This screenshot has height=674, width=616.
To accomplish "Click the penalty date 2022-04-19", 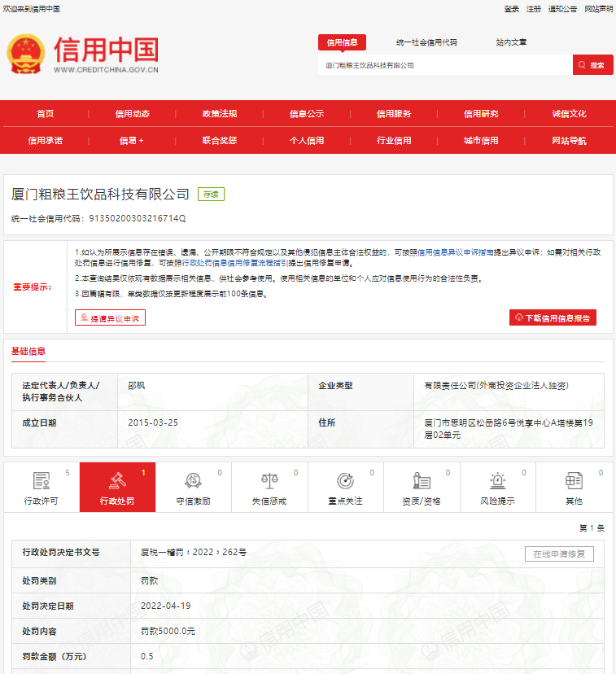I will coord(166,606).
